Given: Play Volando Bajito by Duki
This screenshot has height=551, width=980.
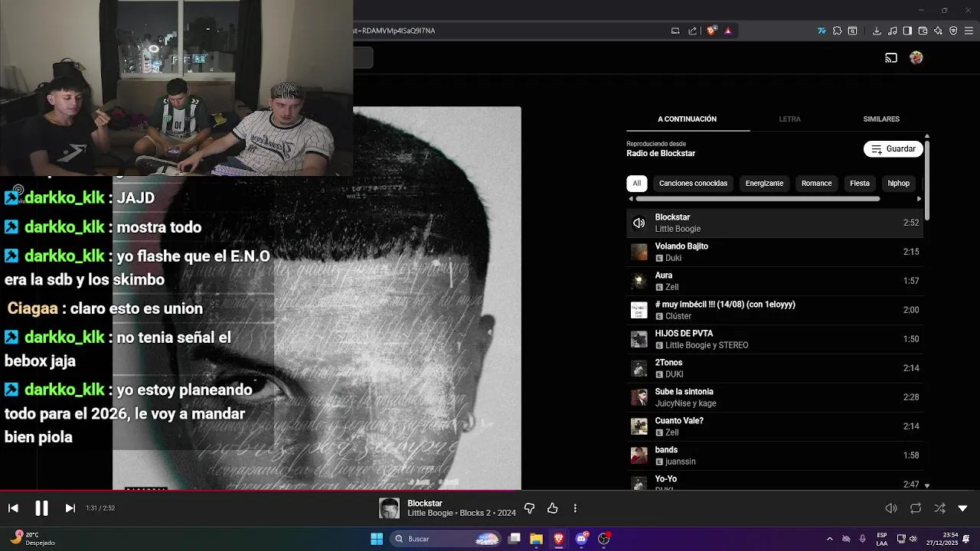Looking at the screenshot, I should click(775, 252).
